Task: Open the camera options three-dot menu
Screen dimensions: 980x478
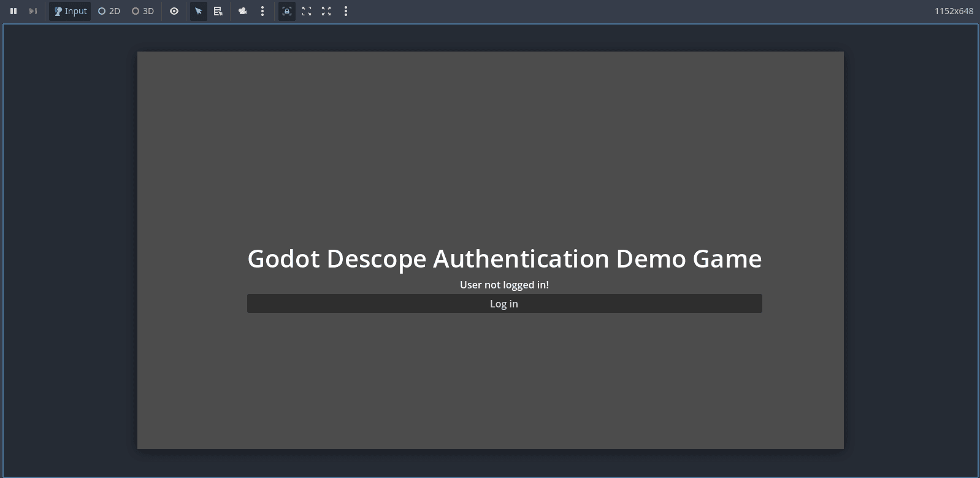Action: click(x=262, y=11)
